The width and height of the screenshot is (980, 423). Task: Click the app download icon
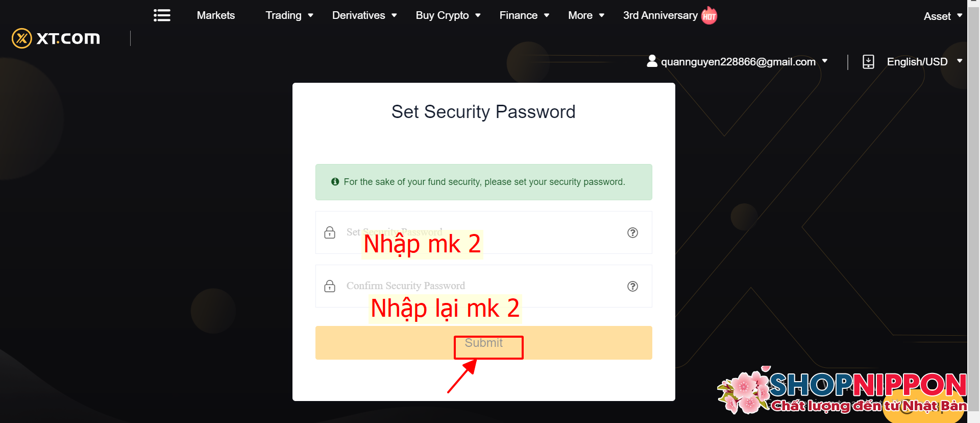(x=868, y=62)
